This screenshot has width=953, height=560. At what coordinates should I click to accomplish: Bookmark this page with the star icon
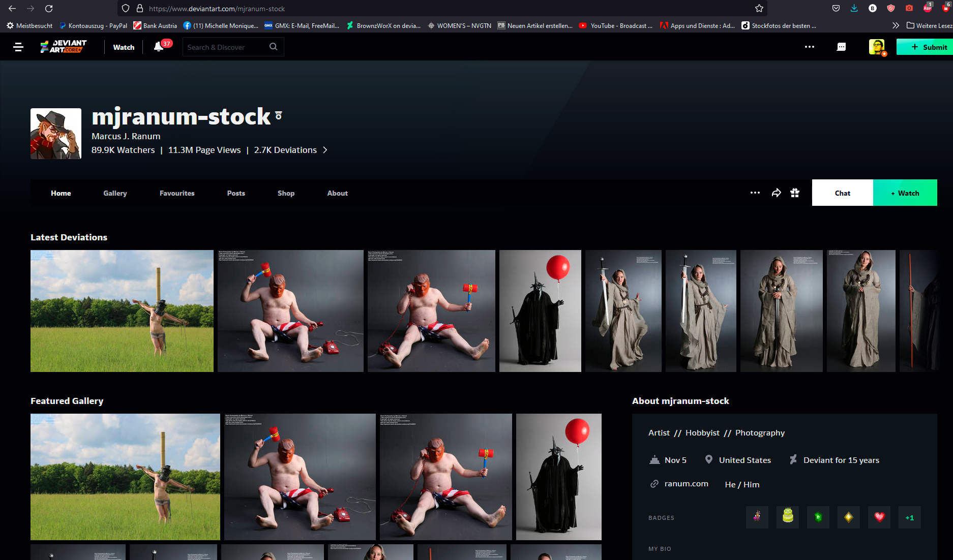tap(759, 8)
